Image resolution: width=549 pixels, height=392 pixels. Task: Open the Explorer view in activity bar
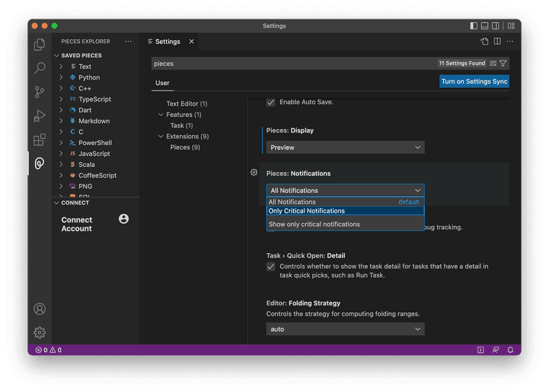pyautogui.click(x=40, y=45)
